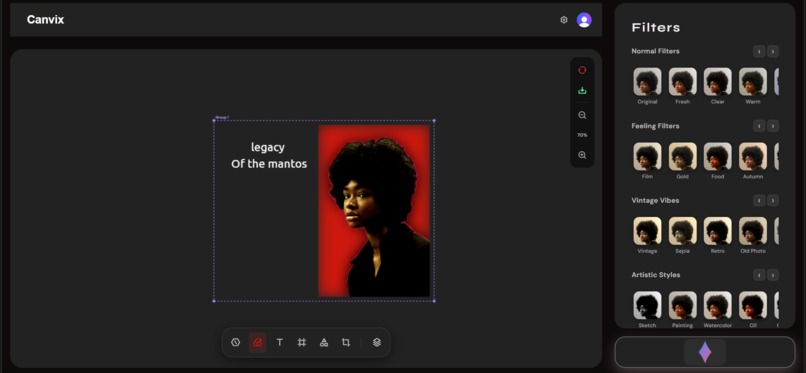Viewport: 806px width, 373px height.
Task: Click the Vintage Vibes heading
Action: (x=655, y=200)
